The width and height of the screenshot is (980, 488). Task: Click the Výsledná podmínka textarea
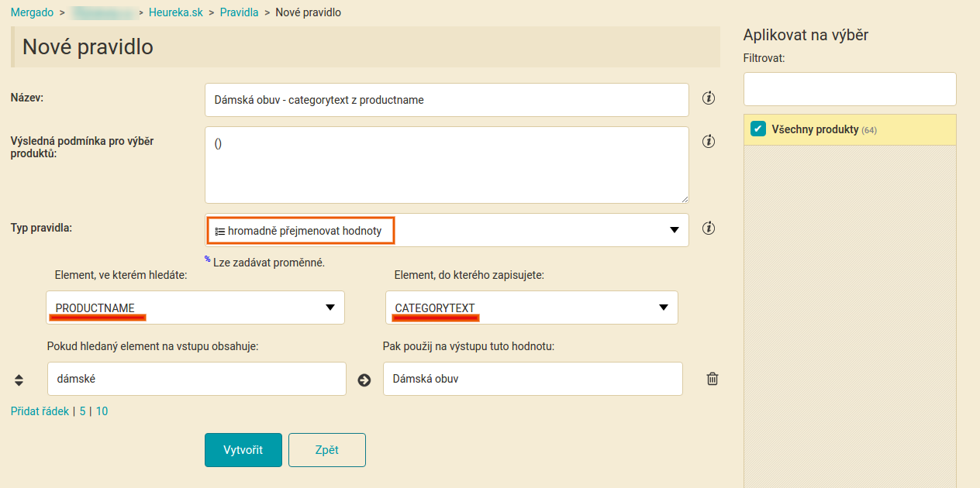point(447,165)
